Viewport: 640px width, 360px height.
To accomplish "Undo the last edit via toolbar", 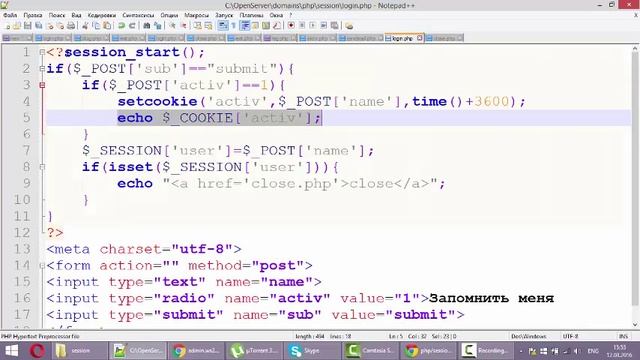I will click(x=121, y=26).
